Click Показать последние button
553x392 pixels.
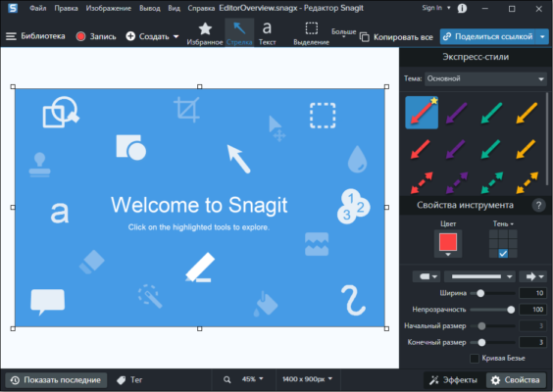[56, 380]
